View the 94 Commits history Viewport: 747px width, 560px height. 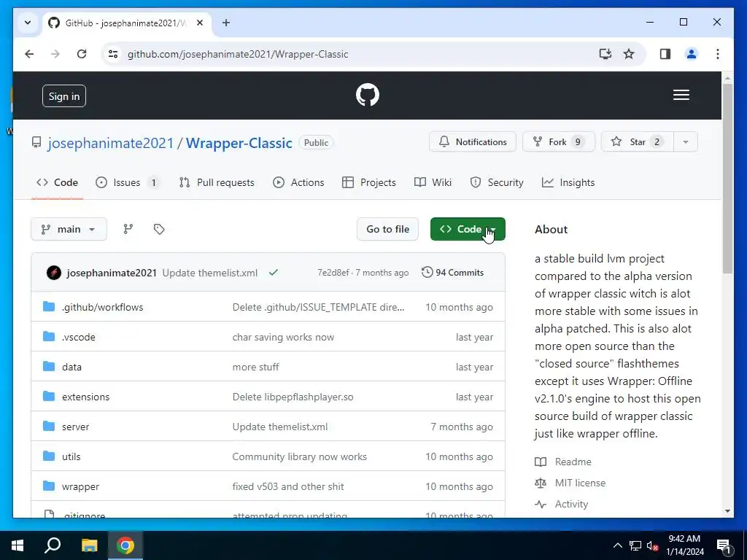click(x=452, y=273)
